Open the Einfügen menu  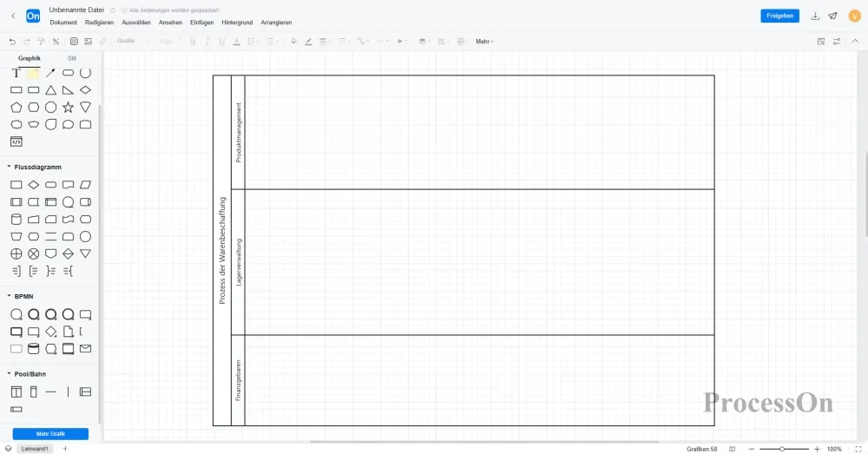click(x=201, y=22)
